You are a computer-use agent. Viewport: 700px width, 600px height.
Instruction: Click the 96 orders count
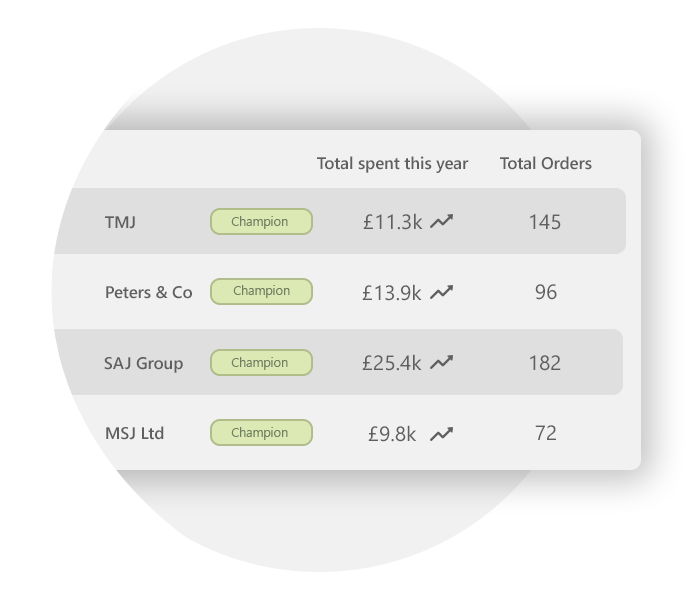[546, 292]
